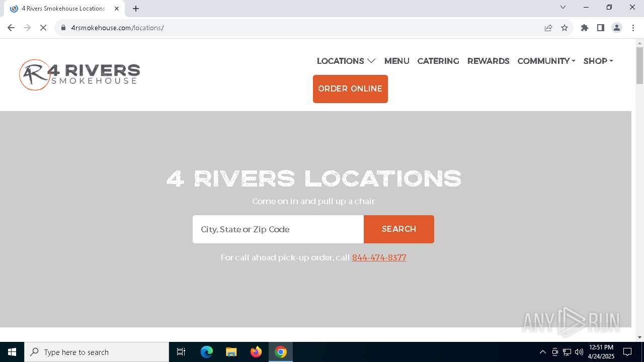This screenshot has width=644, height=362.
Task: Open Task View on the taskbar
Action: [181, 352]
